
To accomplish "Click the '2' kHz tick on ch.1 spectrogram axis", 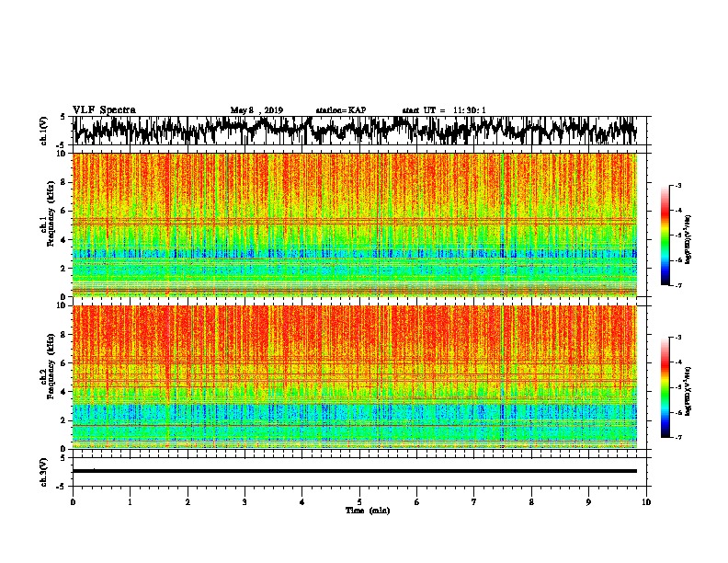I will 64,268.
